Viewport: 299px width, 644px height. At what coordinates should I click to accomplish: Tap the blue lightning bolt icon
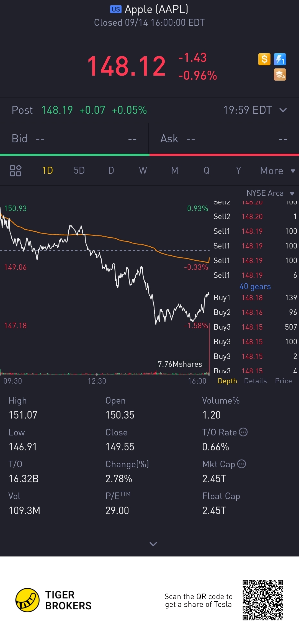[x=280, y=59]
